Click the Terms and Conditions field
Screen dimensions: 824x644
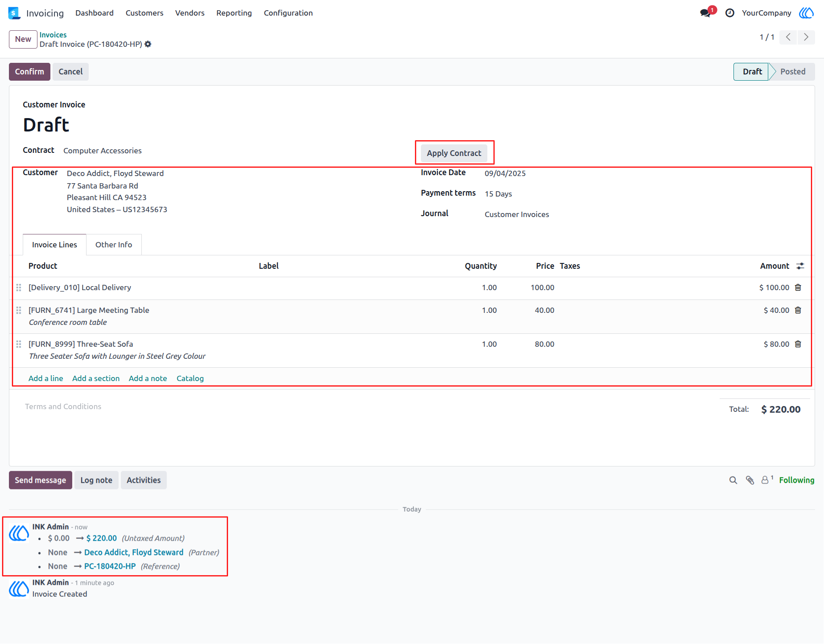(63, 406)
